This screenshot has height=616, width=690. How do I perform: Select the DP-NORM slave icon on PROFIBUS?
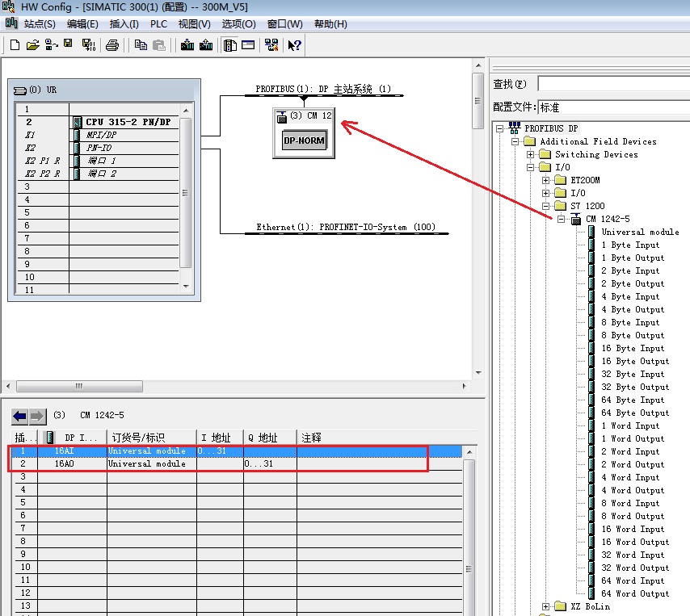tap(304, 140)
